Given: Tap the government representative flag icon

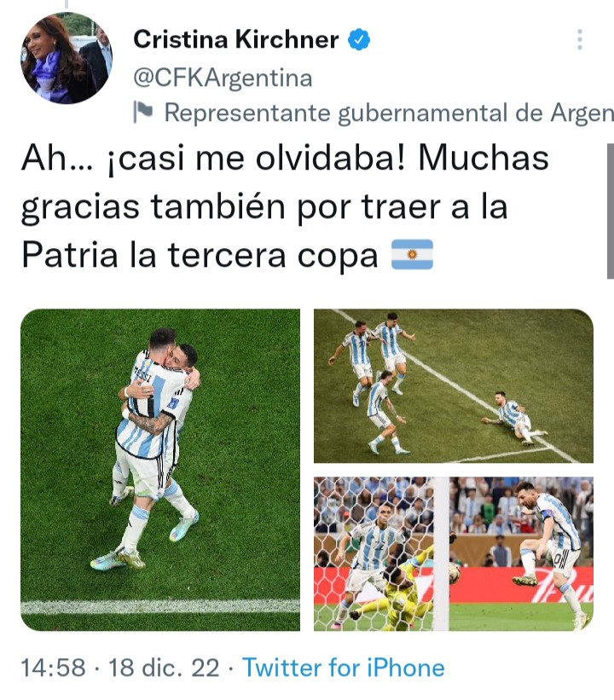Looking at the screenshot, I should click(x=143, y=112).
